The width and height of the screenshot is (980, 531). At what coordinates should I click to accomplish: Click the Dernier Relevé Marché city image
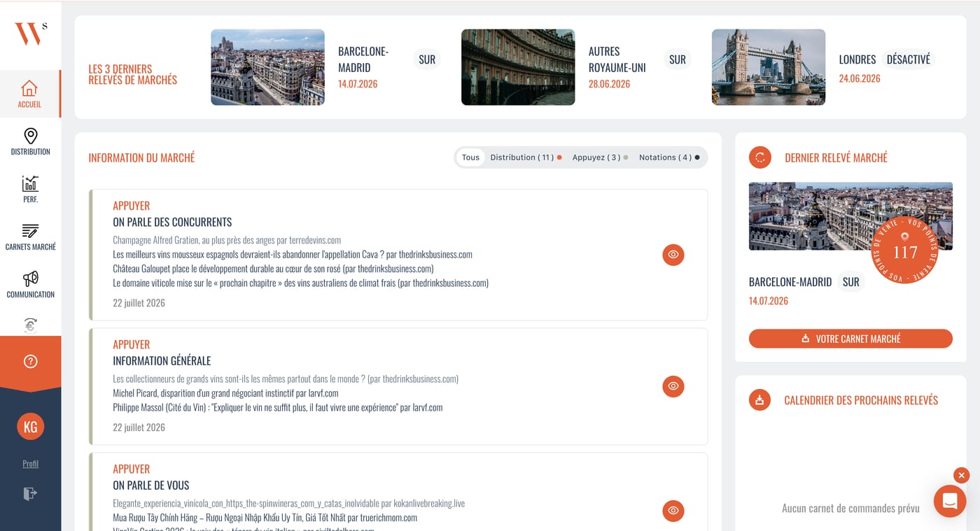pyautogui.click(x=850, y=216)
